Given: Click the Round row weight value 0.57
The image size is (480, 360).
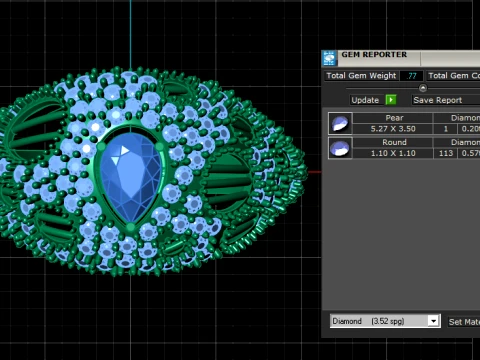Looking at the screenshot, I should tap(470, 153).
